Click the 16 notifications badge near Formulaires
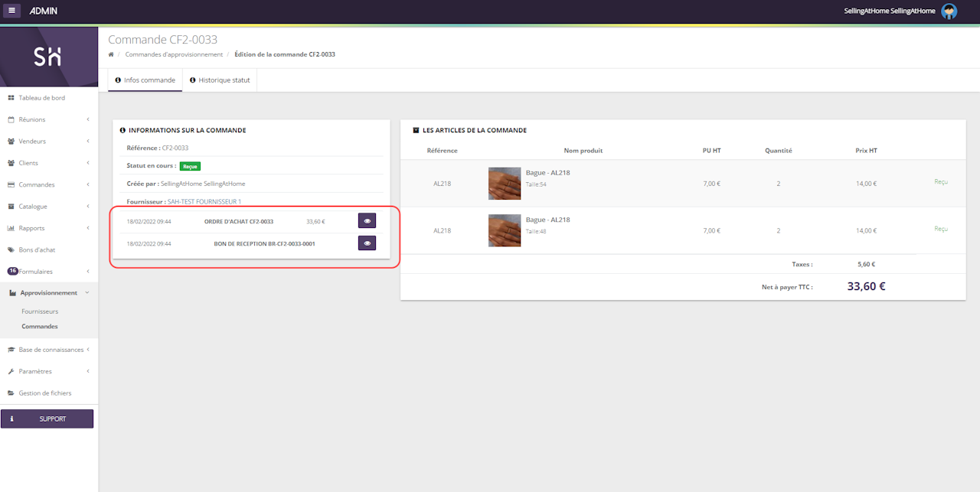Image resolution: width=980 pixels, height=492 pixels. point(12,271)
